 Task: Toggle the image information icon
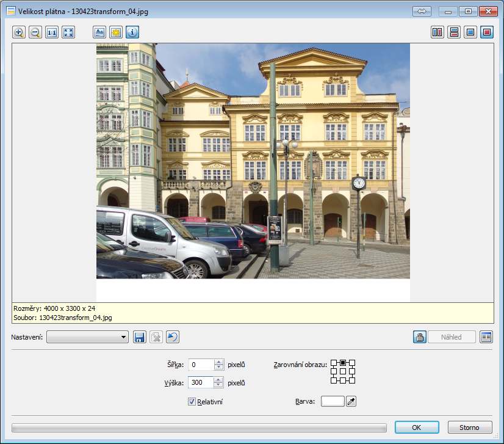[132, 33]
